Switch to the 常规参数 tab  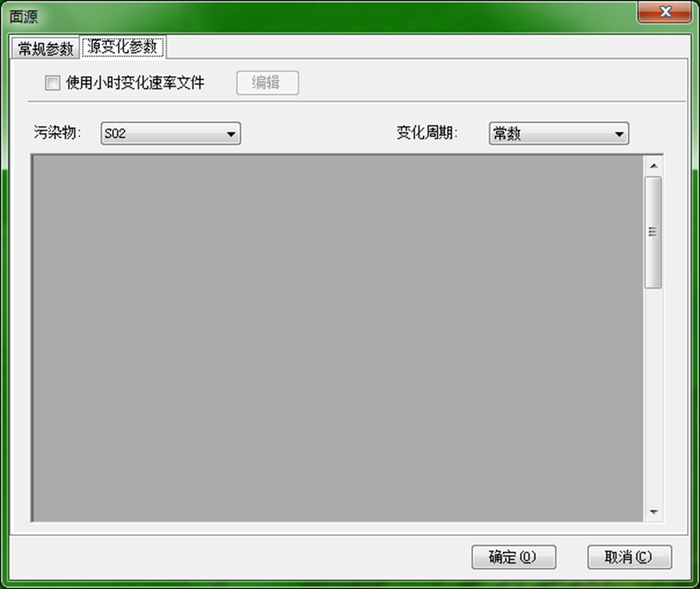(45, 48)
